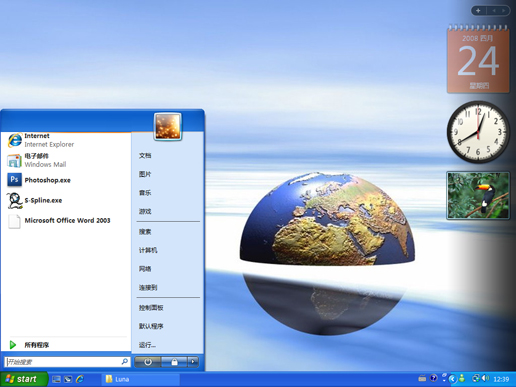This screenshot has height=387, width=516.
Task: Focus the 开始搜索 search field
Action: tap(67, 362)
